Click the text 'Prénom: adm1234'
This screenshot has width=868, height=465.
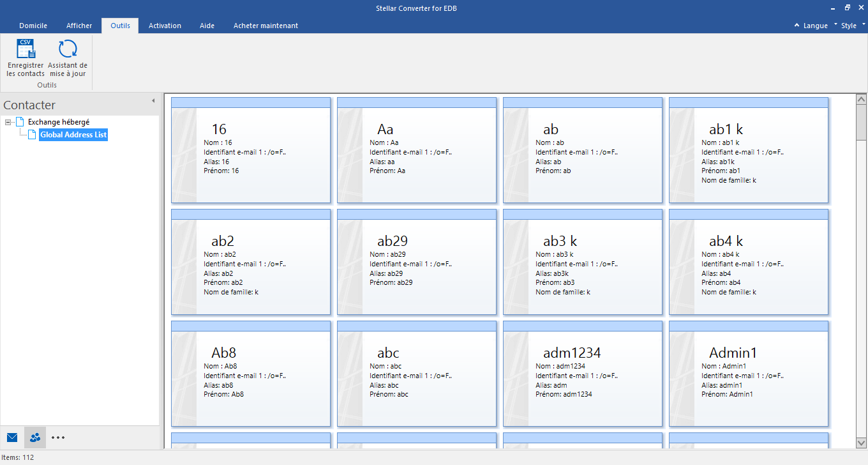[564, 395]
